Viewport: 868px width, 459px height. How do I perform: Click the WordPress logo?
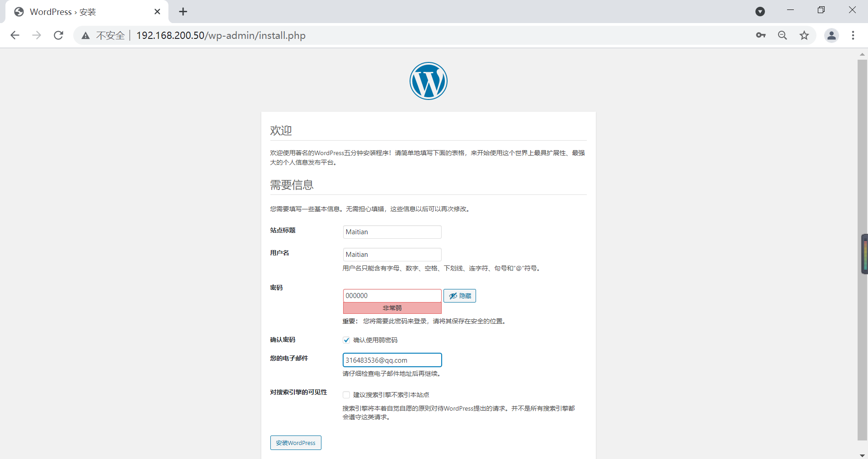point(429,81)
